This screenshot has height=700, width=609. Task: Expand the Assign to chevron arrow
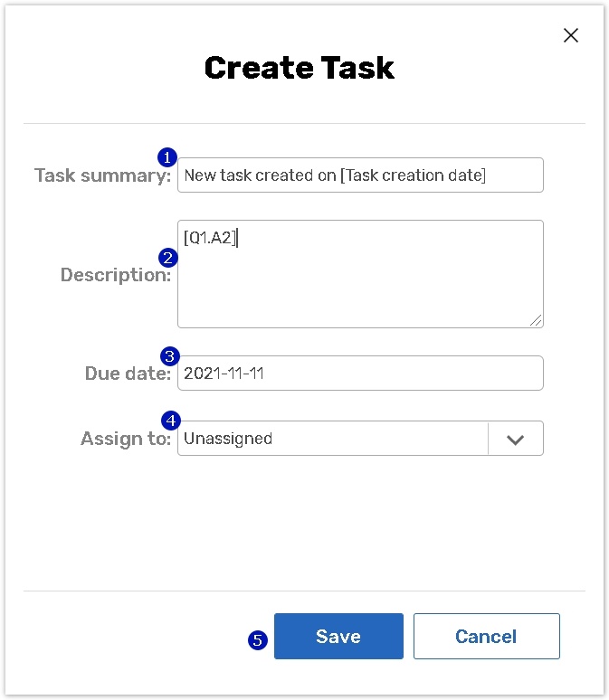coord(515,439)
